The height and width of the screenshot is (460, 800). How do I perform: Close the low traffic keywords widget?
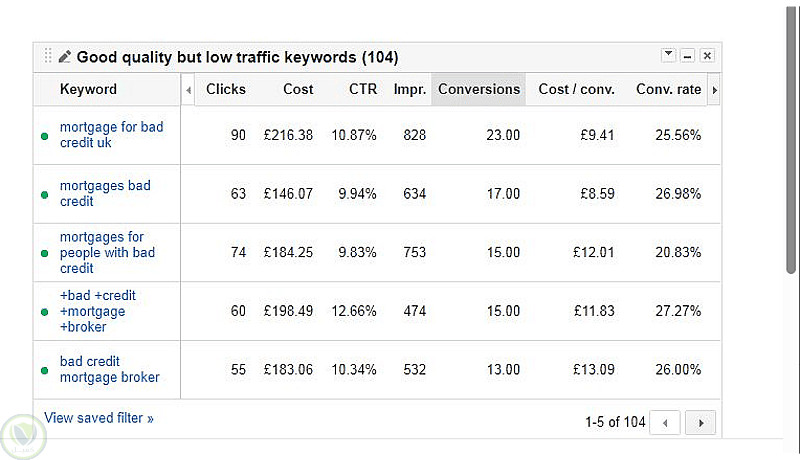tap(707, 55)
